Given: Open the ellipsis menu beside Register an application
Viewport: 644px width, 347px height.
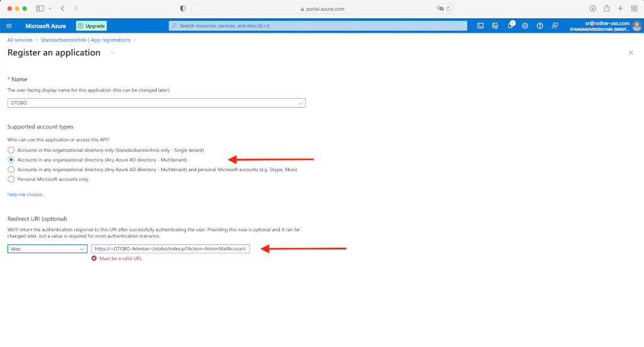Looking at the screenshot, I should (113, 53).
